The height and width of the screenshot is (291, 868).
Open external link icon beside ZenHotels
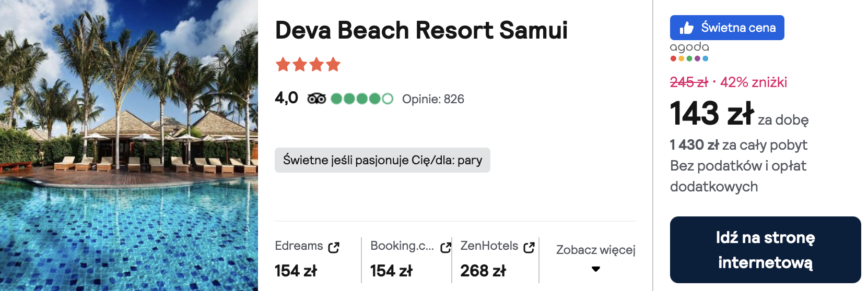click(529, 247)
